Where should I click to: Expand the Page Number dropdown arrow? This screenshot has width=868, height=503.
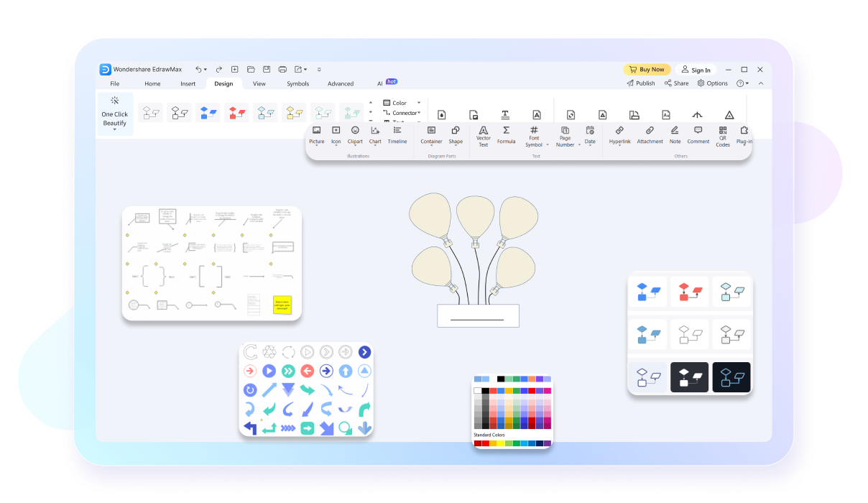[579, 145]
